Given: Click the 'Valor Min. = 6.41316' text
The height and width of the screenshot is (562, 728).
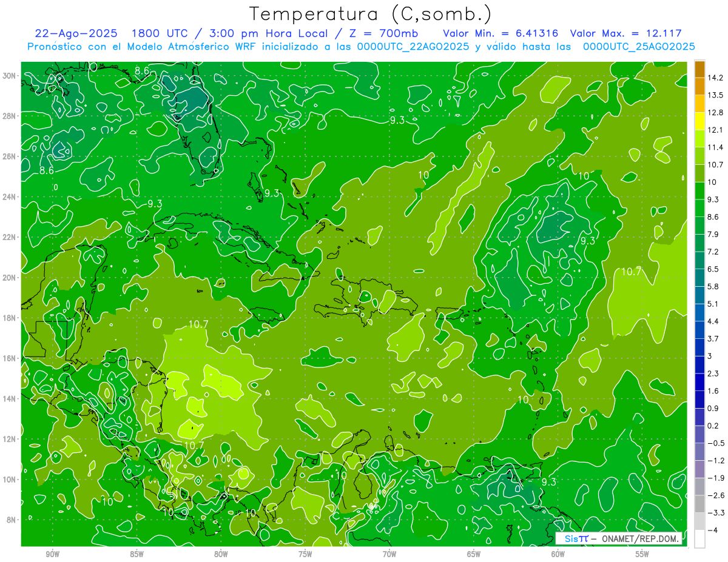Looking at the screenshot, I should (501, 33).
